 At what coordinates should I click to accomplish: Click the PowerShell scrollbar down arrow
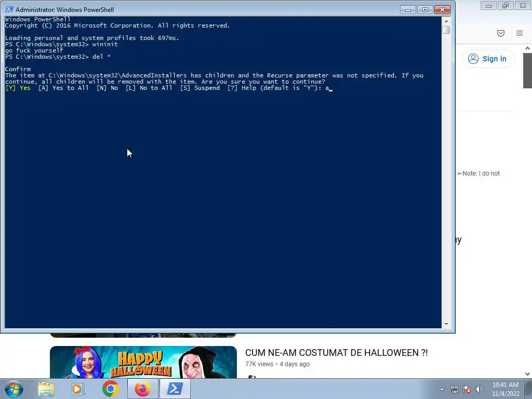(x=446, y=324)
